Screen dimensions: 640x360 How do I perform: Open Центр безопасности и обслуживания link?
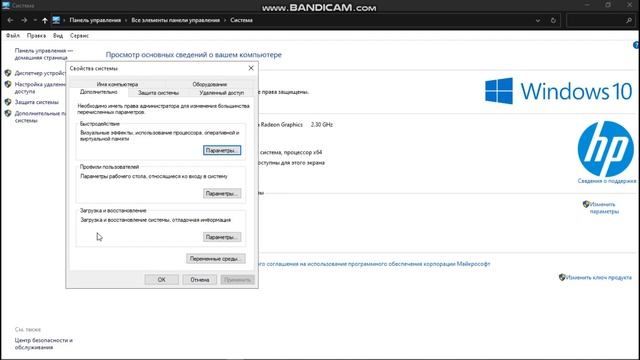pos(44,344)
